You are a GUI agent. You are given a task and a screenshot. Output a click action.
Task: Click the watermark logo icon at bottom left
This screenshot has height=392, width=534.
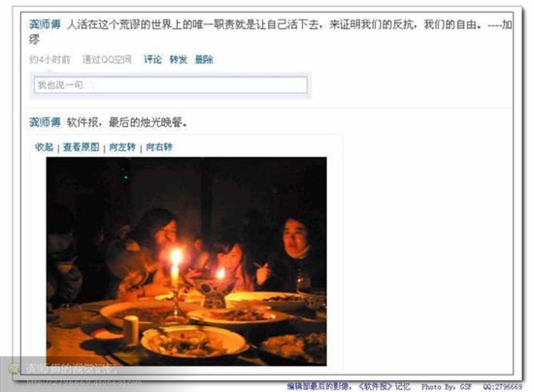[15, 369]
